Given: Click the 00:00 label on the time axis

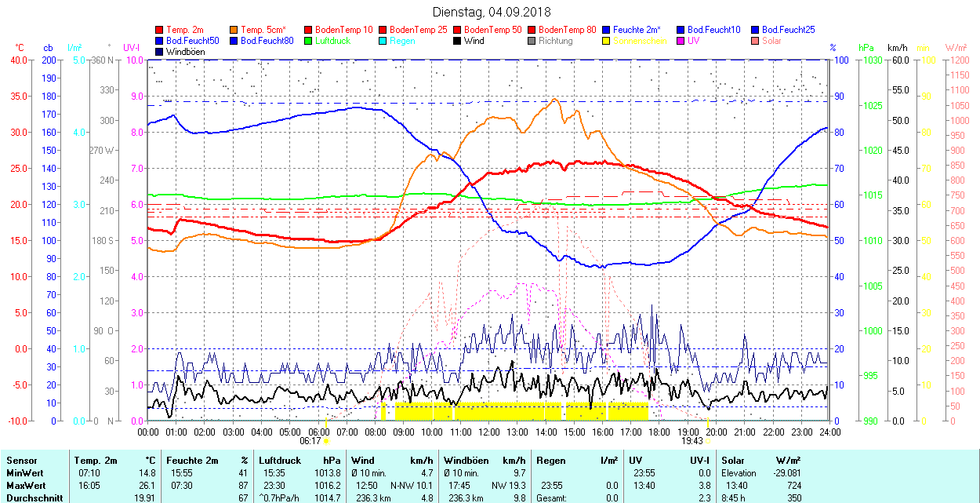Looking at the screenshot, I should [x=147, y=432].
